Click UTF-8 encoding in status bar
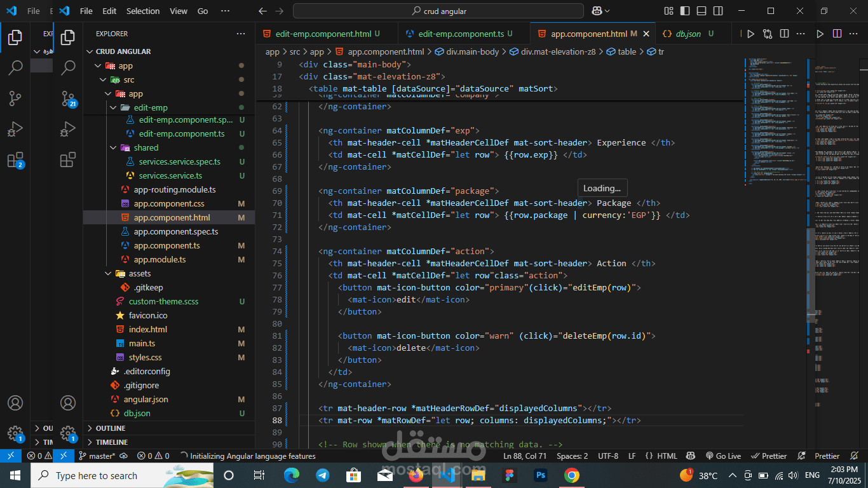The image size is (868, 488). tap(608, 456)
